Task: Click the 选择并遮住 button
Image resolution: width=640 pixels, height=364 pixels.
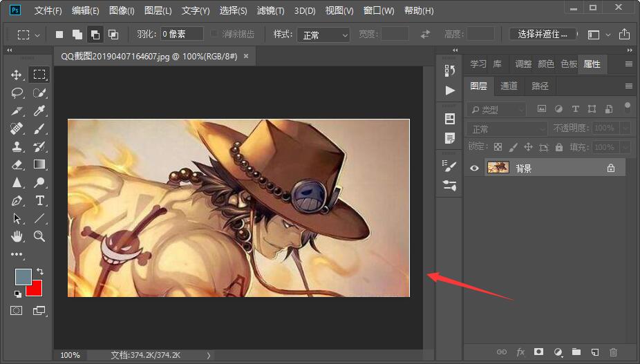Action: click(543, 35)
